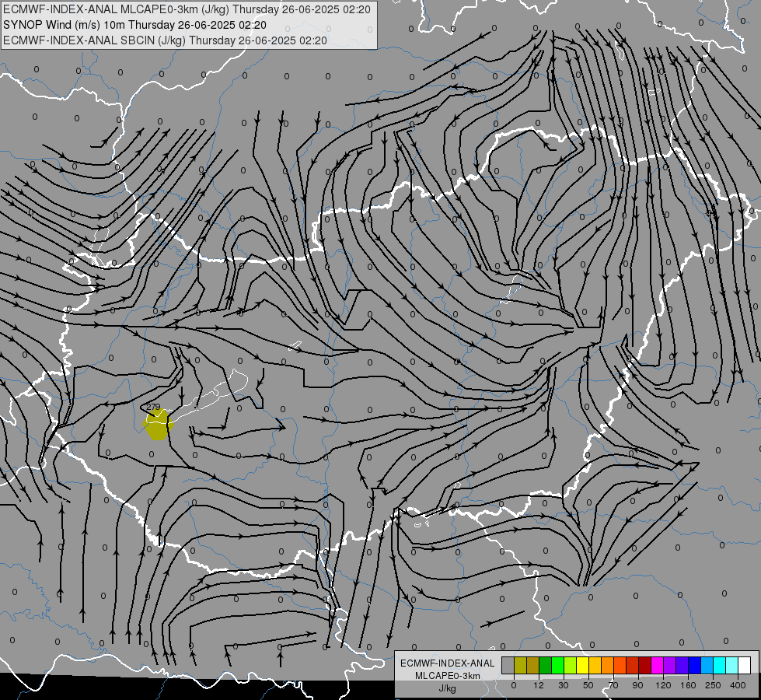Viewport: 761px width, 700px height.
Task: Click the dark green legend swatch after 12
Action: pos(546,665)
